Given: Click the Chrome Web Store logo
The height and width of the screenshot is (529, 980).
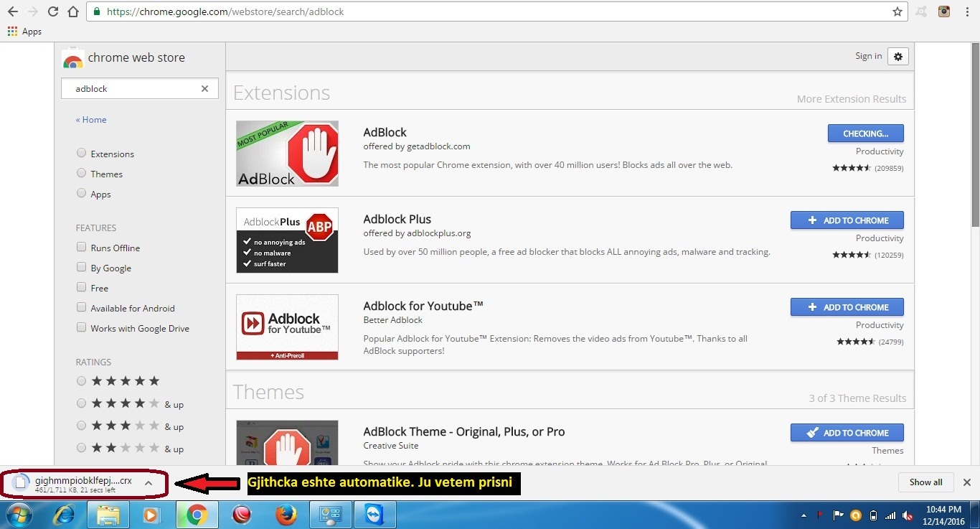Looking at the screenshot, I should point(123,58).
